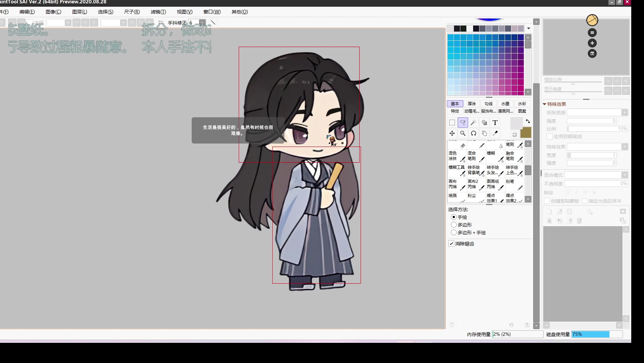Open the 文件(F) menu

4,12
